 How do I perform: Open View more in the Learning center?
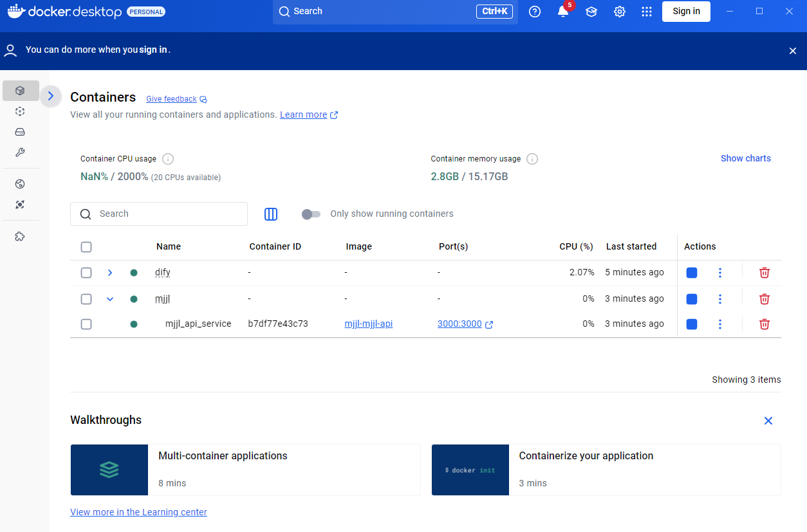(138, 512)
